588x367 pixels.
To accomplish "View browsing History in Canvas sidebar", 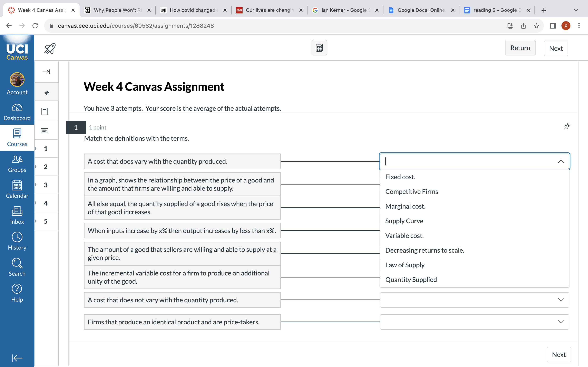I will pos(17,241).
